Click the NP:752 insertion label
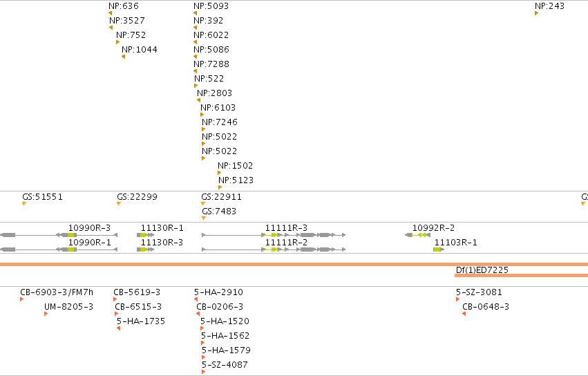588x376 pixels. (x=131, y=35)
